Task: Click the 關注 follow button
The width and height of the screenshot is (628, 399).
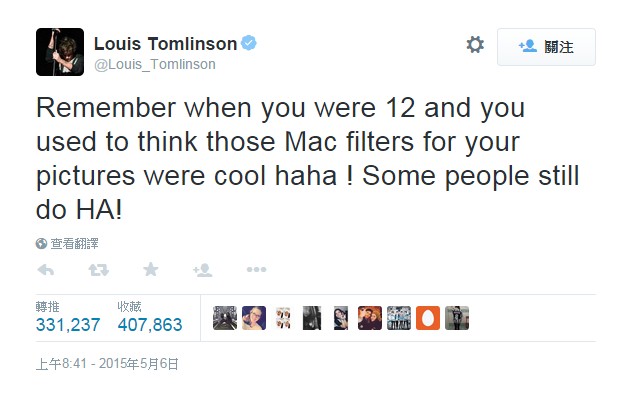Action: coord(546,47)
